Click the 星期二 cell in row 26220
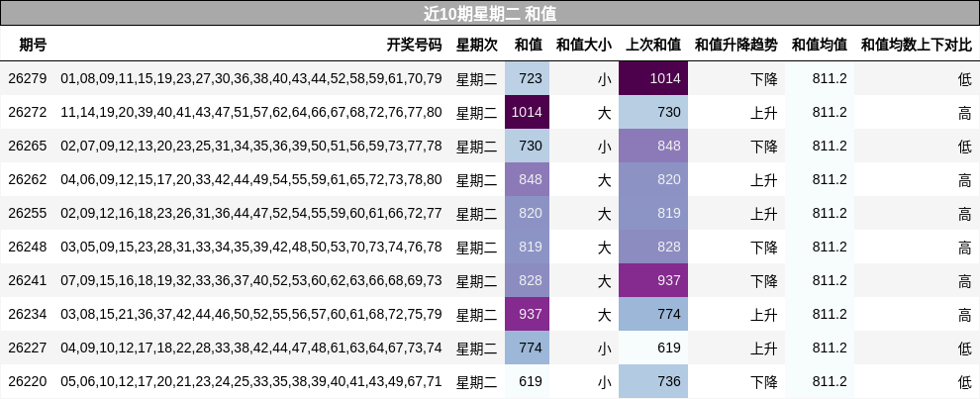 [477, 382]
